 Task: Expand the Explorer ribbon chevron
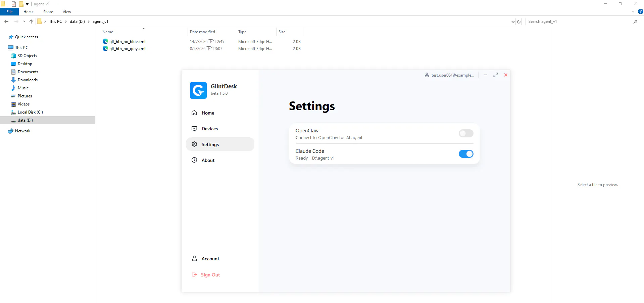(633, 11)
